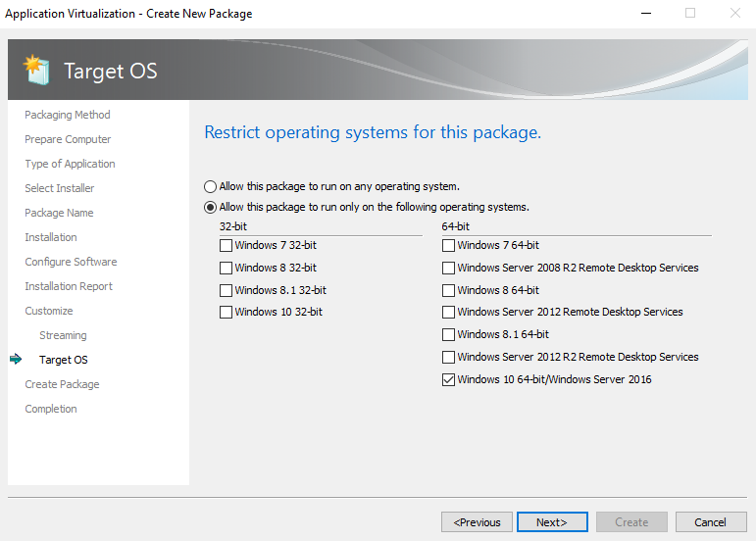
Task: Go to Packaging Method step
Action: click(x=68, y=115)
